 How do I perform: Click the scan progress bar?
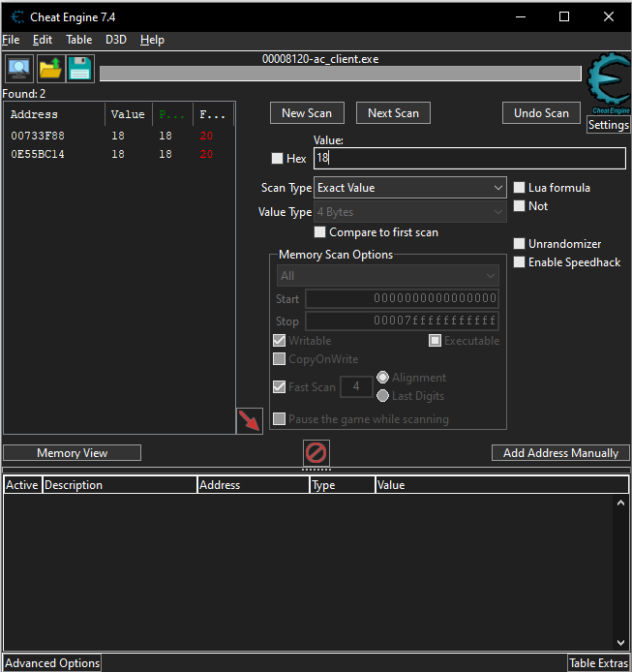pyautogui.click(x=341, y=74)
